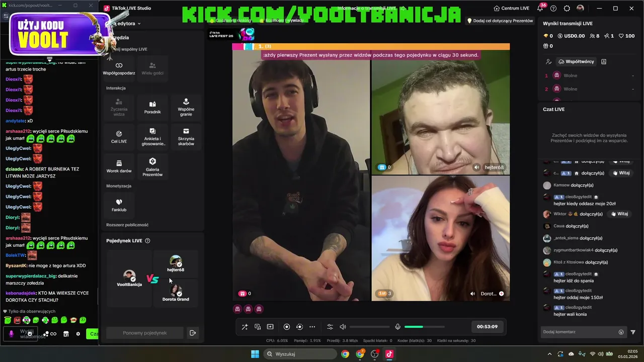
Task: Click the Wyszukaj taskbar search box
Action: click(x=300, y=354)
